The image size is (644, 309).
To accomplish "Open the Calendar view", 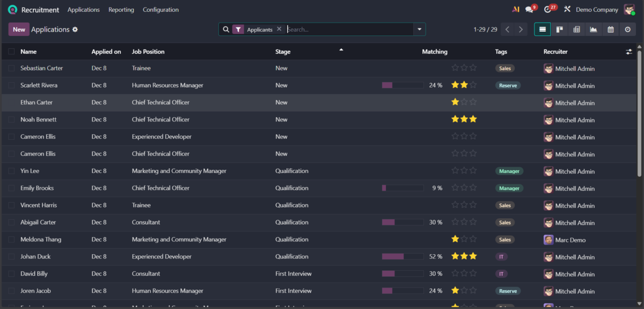I will pyautogui.click(x=611, y=30).
